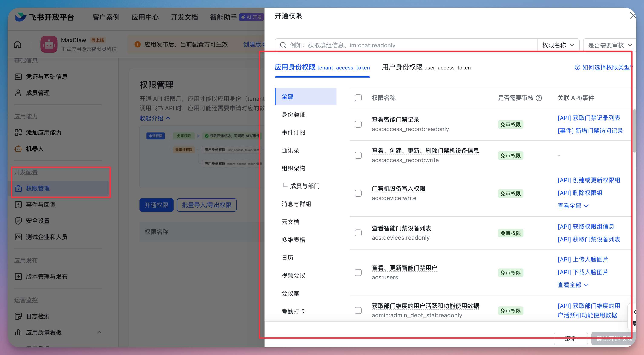This screenshot has height=355, width=644.
Task: Check the acs:access_record:write permission
Action: tap(358, 155)
